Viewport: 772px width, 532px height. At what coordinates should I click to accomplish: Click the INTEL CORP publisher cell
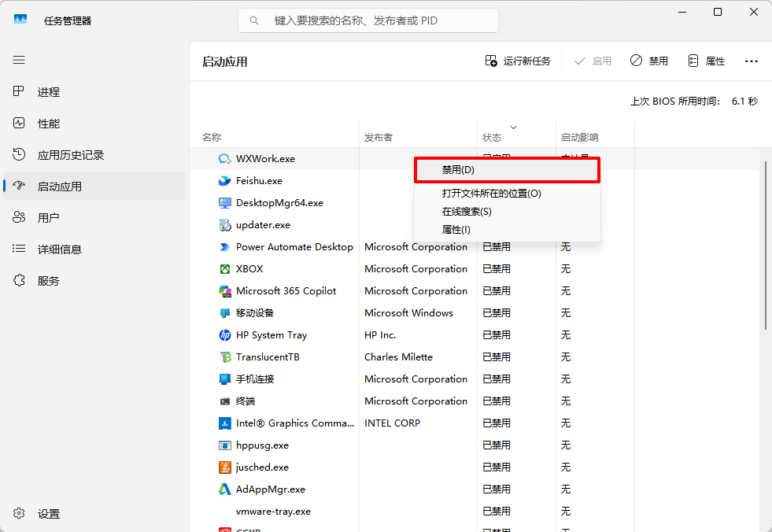pos(393,423)
